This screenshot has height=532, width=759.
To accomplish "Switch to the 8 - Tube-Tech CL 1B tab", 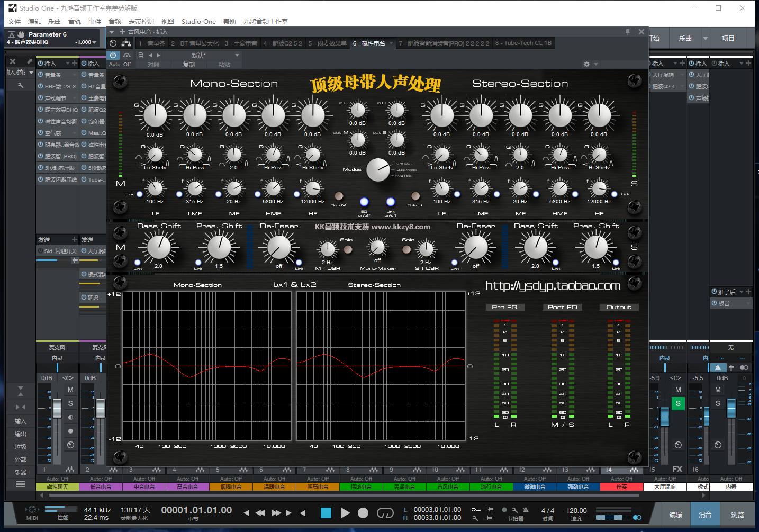I will point(523,43).
